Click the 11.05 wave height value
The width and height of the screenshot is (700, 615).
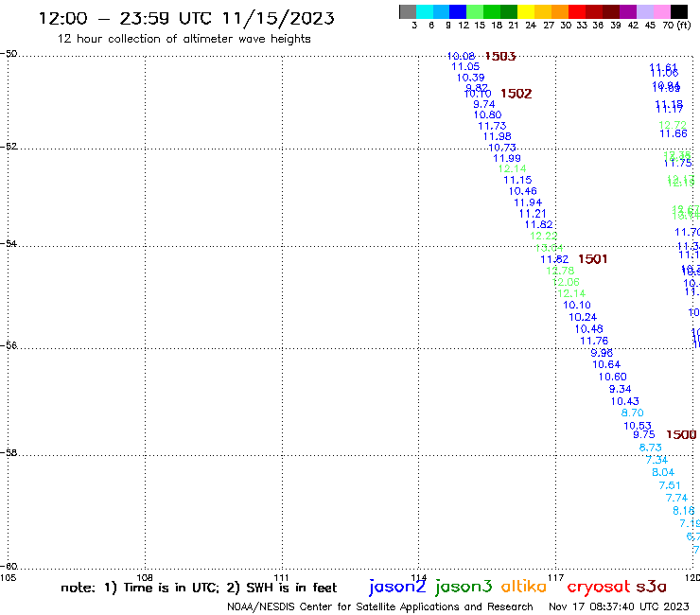465,66
